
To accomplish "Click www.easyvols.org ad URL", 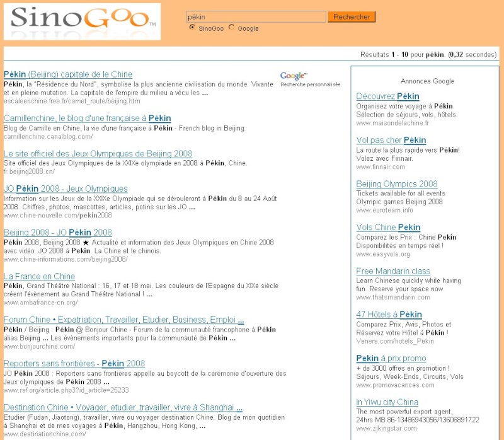I will click(x=383, y=254).
